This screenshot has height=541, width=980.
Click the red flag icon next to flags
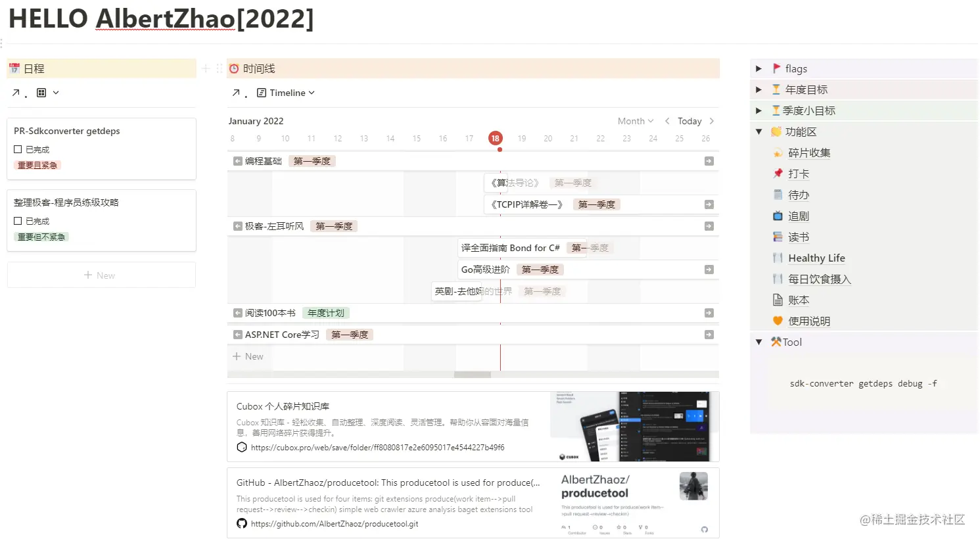click(x=776, y=68)
